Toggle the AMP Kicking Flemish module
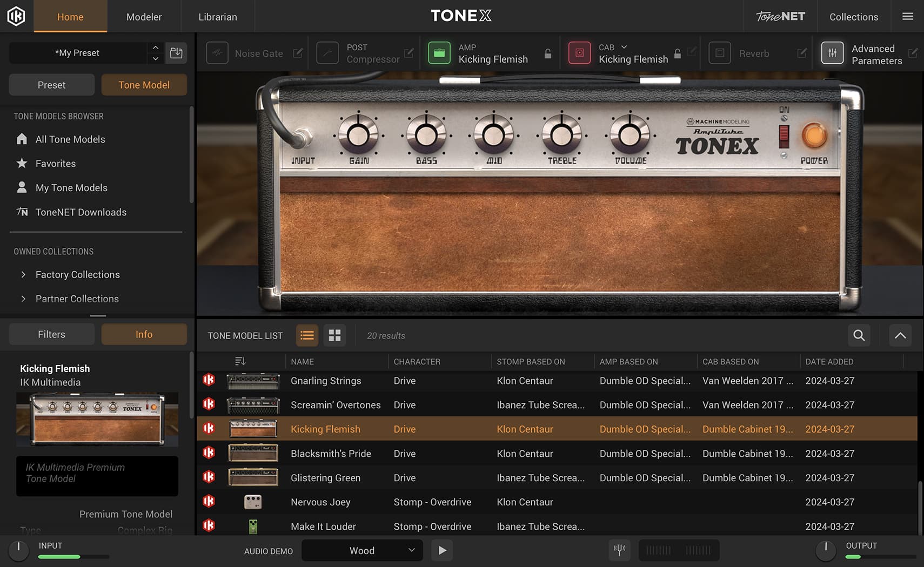This screenshot has height=567, width=924. [439, 53]
